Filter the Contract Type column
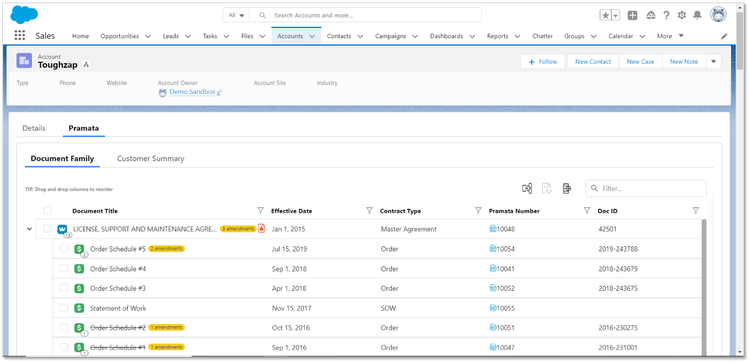Screen dimensions: 750x363 [x=478, y=210]
